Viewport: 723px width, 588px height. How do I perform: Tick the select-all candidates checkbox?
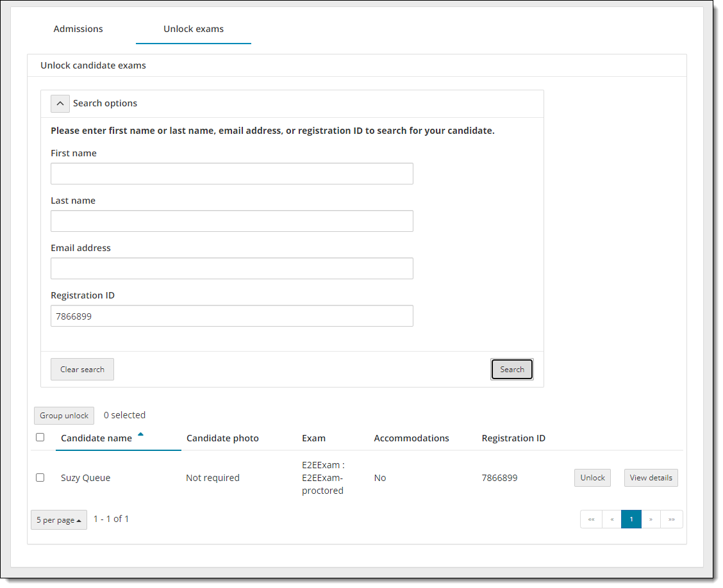click(x=40, y=437)
